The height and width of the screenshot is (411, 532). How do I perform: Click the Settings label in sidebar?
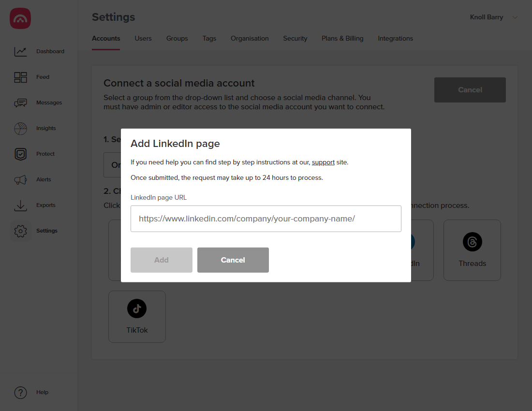pos(47,231)
